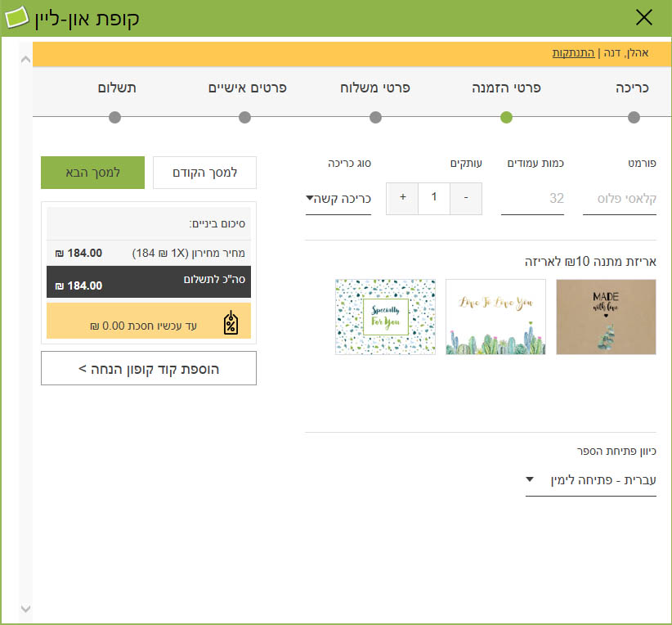Go to the פרטים אישיים step

point(247,88)
